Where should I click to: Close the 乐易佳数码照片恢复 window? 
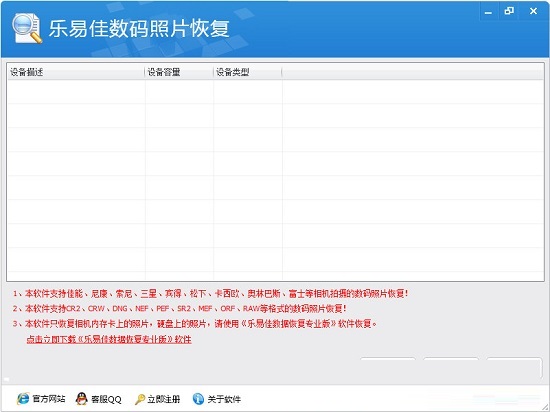534,12
